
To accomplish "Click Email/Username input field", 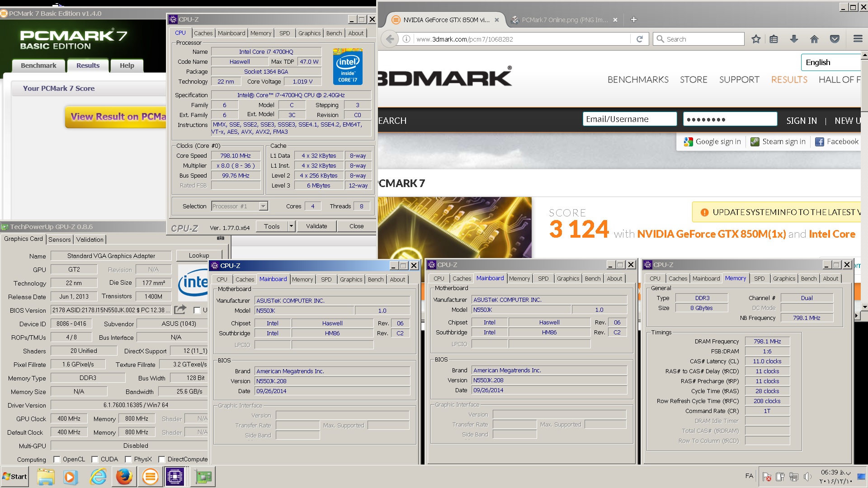I will [629, 119].
